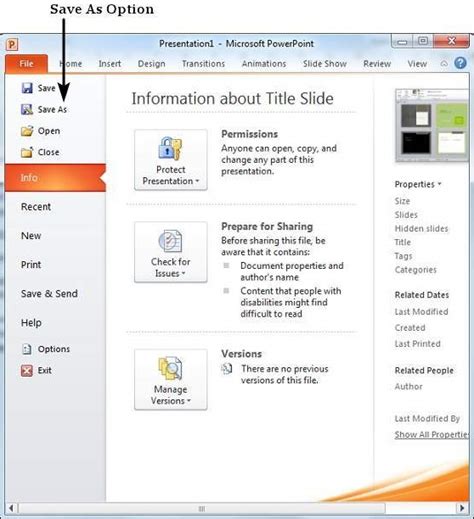Click the Close folder icon

tap(27, 152)
